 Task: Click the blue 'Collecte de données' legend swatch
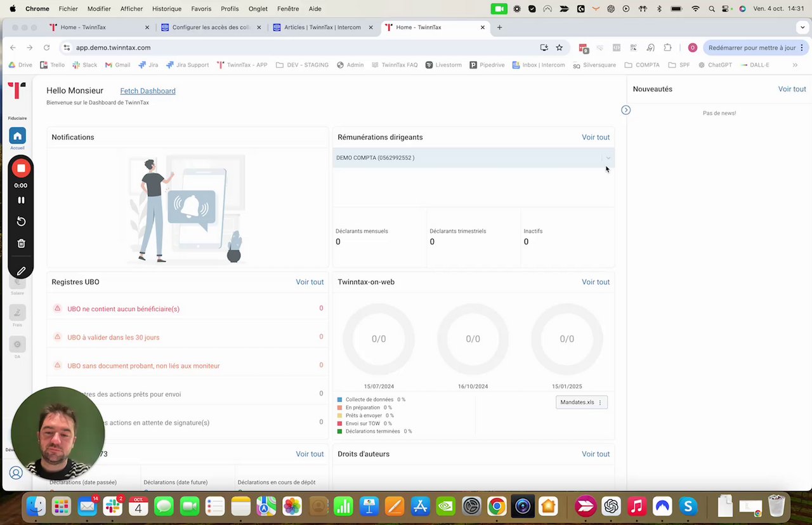[x=340, y=400]
